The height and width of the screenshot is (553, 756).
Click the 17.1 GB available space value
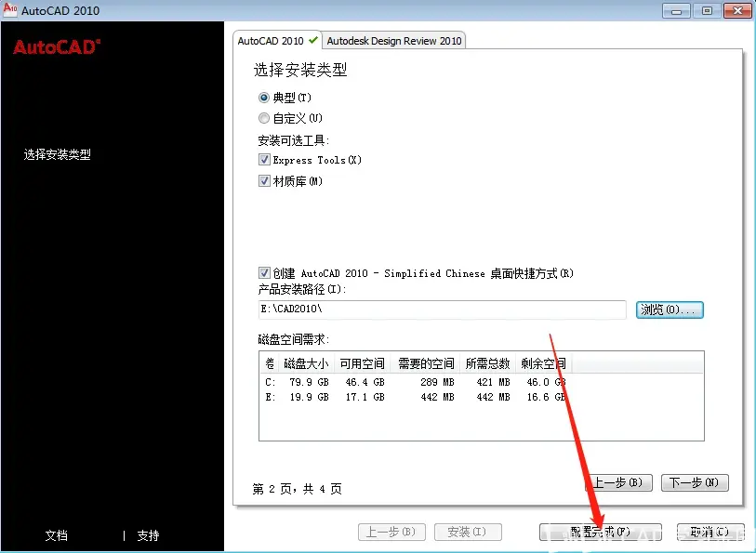coord(365,398)
